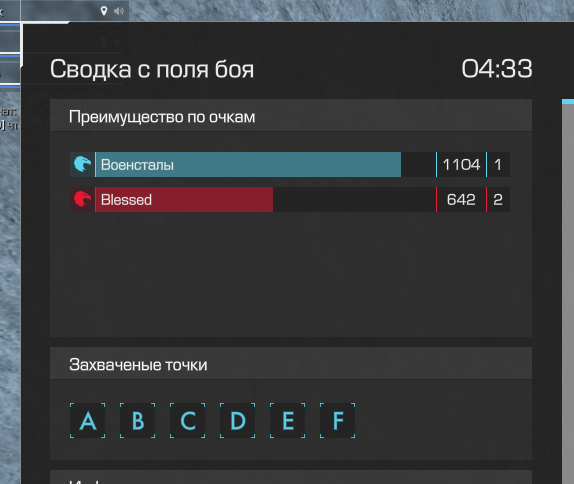This screenshot has height=484, width=574.
Task: Click the Сводка с поля боя title
Action: click(152, 70)
